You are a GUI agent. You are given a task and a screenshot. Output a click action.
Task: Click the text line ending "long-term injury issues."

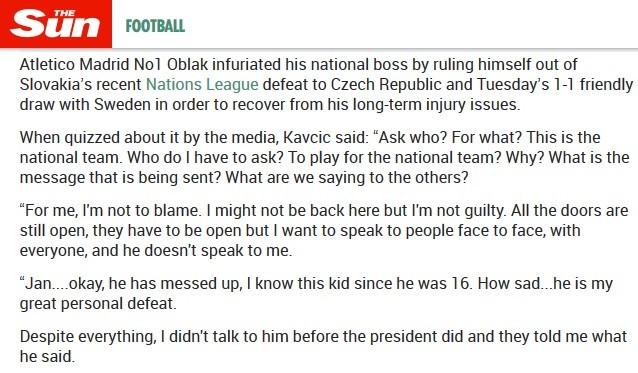point(270,105)
